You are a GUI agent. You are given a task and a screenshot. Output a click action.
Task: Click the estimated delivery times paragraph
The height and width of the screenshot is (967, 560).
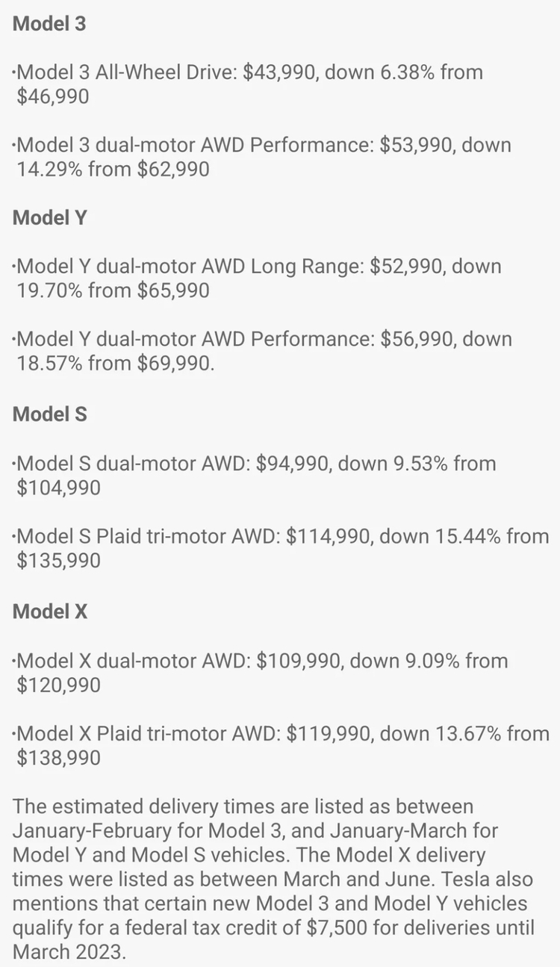pyautogui.click(x=274, y=879)
